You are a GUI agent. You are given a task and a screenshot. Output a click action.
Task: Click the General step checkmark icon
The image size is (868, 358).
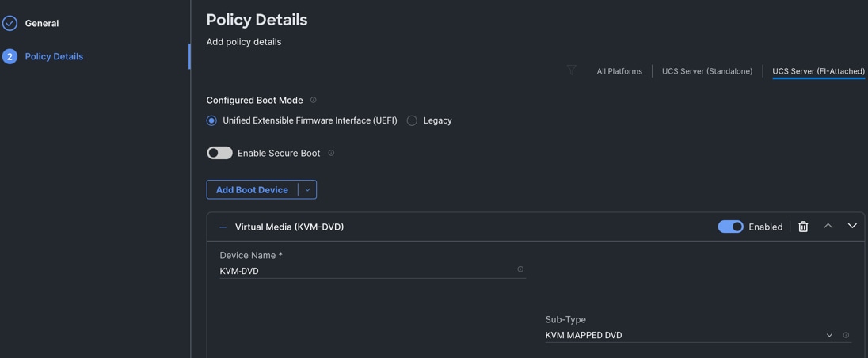point(10,23)
